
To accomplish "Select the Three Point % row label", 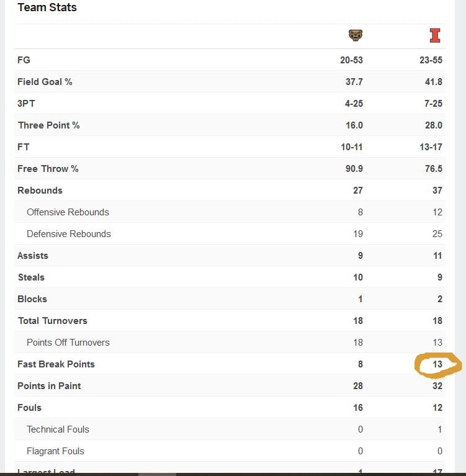I will click(x=48, y=125).
